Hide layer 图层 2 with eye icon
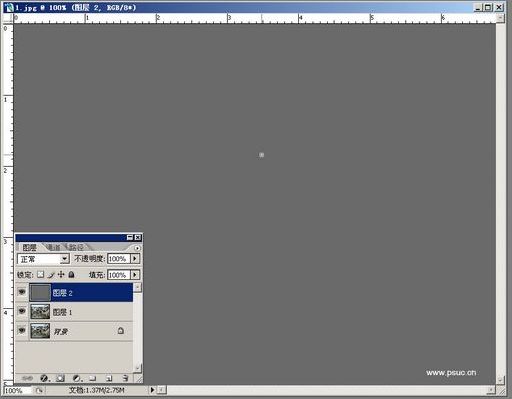Screen dimensions: 512x399 coord(22,292)
